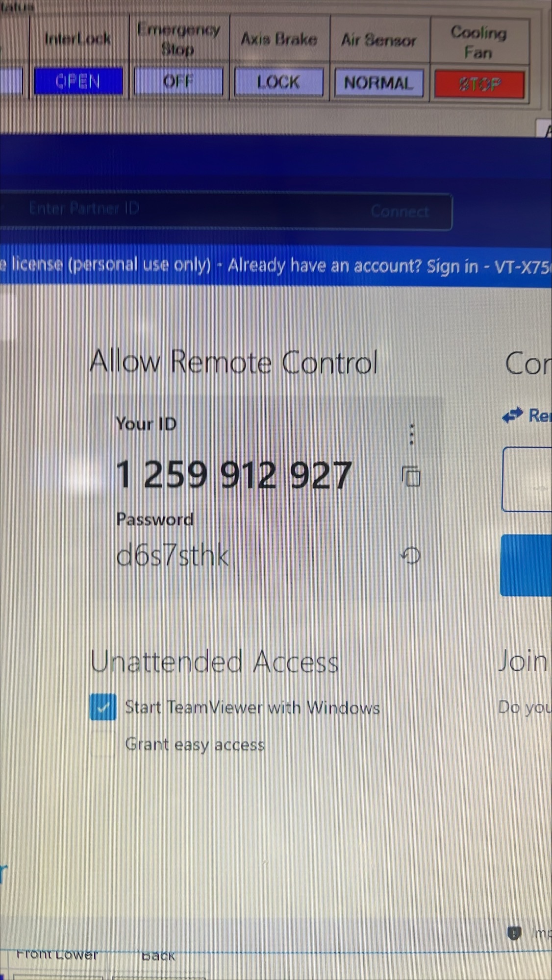Click the blue connect button on right panel
Viewport: 552px width, 980px height.
[526, 565]
